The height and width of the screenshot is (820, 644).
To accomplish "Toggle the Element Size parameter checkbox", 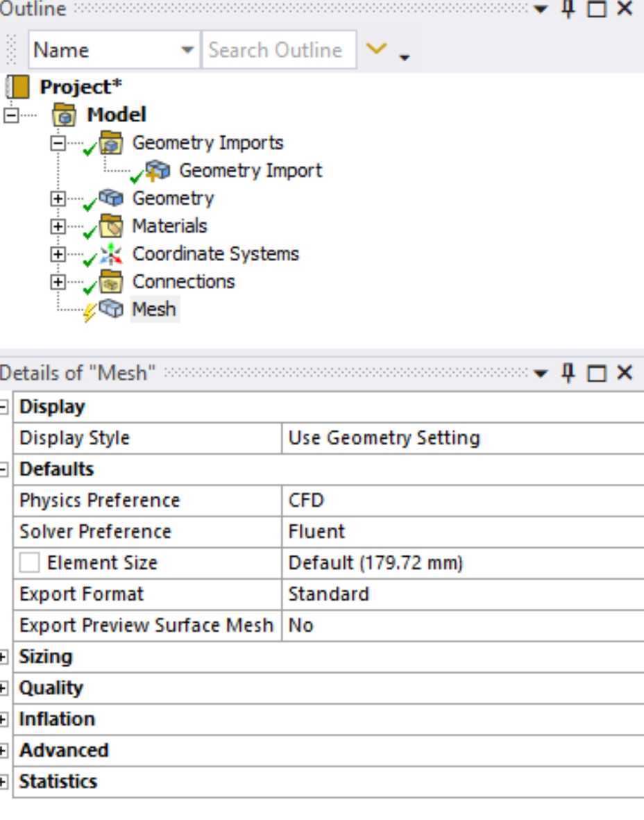I will (x=29, y=562).
